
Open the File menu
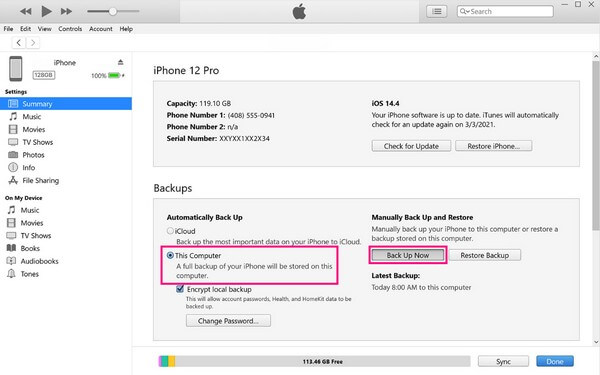8,29
